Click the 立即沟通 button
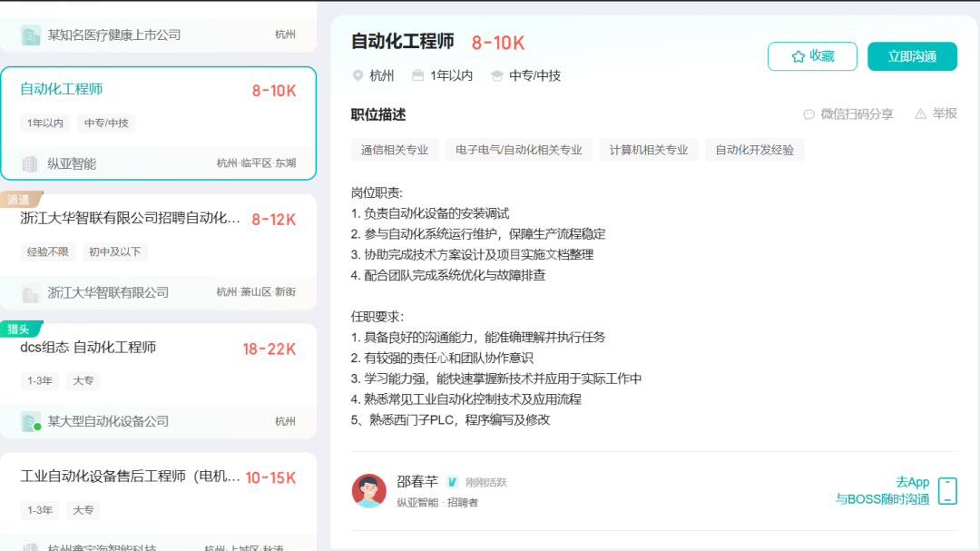 (x=912, y=56)
